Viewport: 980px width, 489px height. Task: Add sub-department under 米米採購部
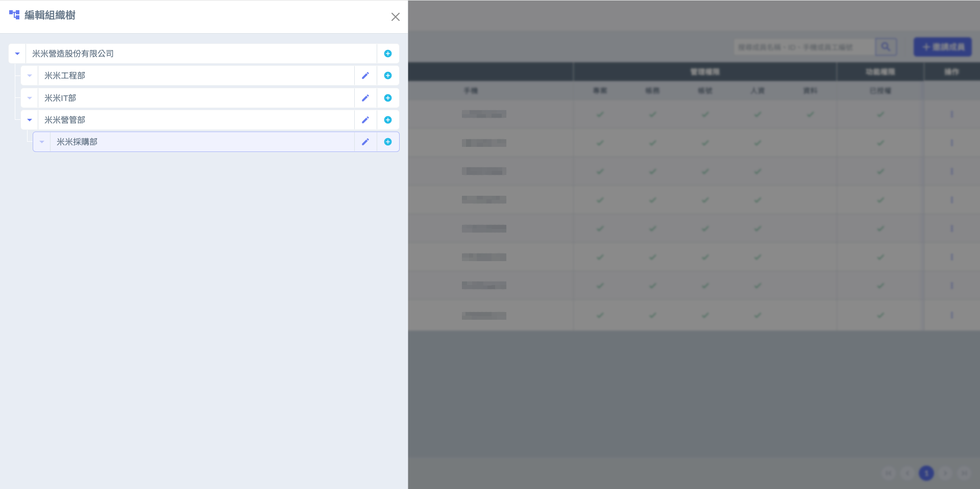[388, 142]
